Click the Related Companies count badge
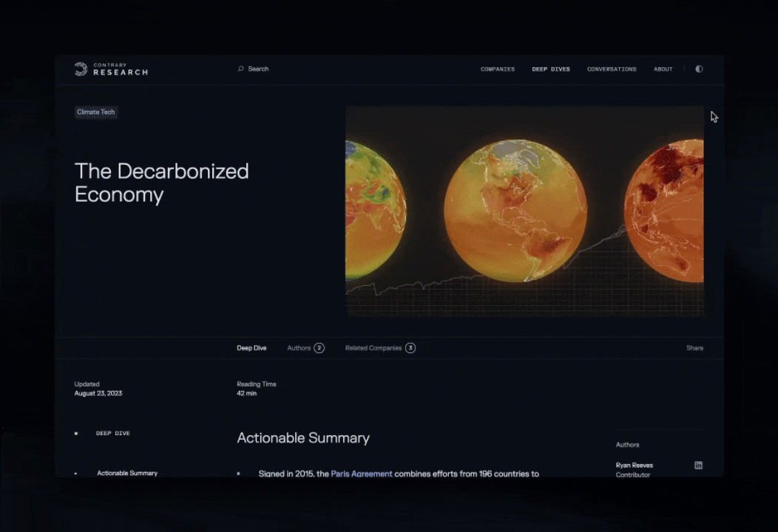 [410, 348]
